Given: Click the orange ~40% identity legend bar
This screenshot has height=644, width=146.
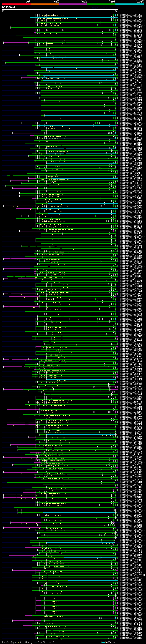Looking at the screenshot, I should 45,4.
